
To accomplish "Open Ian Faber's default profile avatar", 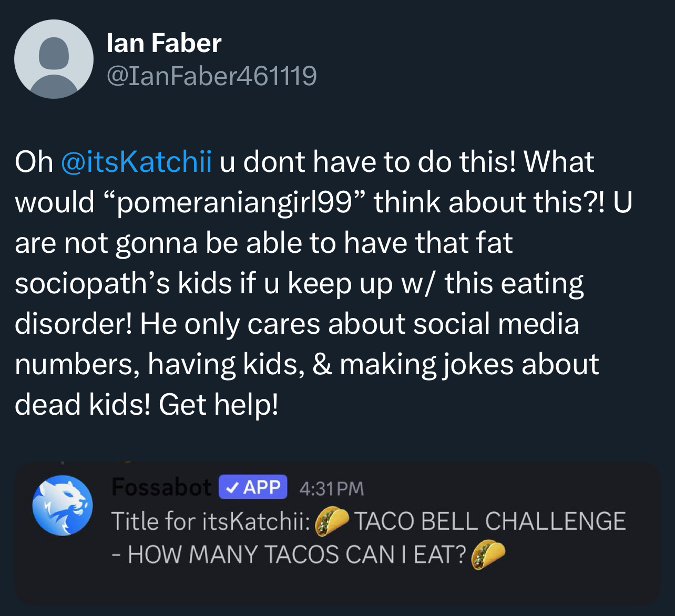I will [54, 59].
